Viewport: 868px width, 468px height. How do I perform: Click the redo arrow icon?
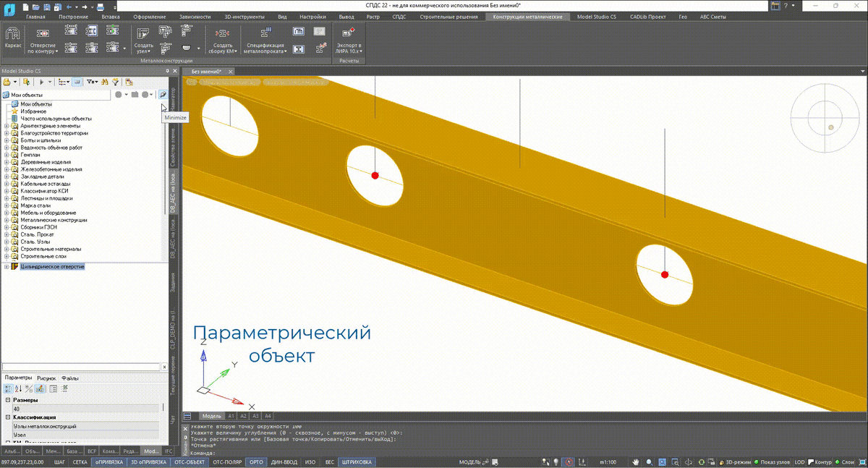click(83, 6)
